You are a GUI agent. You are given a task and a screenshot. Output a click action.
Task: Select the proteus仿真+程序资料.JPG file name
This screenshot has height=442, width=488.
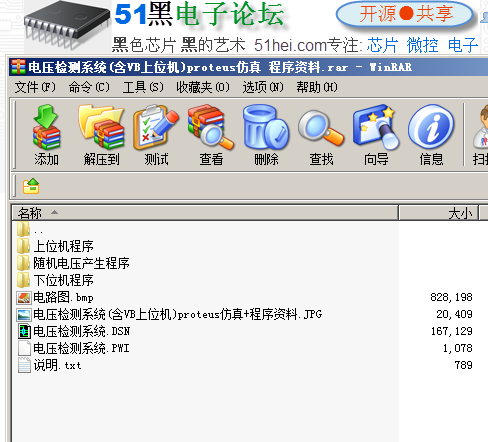click(178, 314)
